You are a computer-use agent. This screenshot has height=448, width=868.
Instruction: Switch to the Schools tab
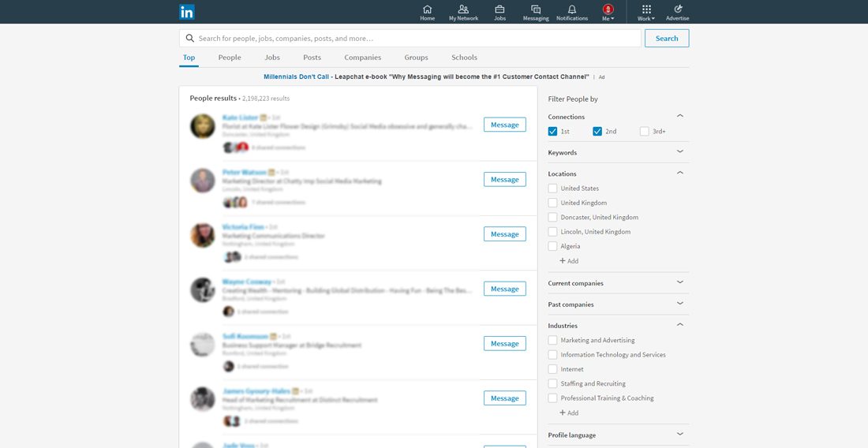464,58
